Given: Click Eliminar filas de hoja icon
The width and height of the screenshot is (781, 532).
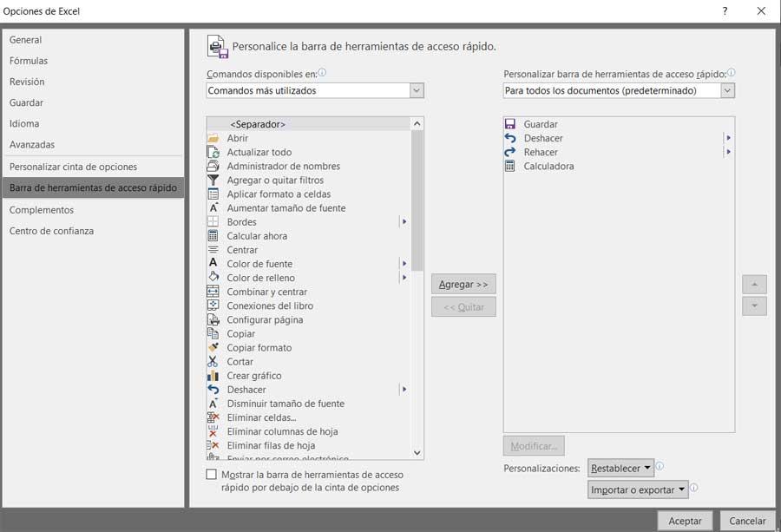Looking at the screenshot, I should [x=213, y=445].
